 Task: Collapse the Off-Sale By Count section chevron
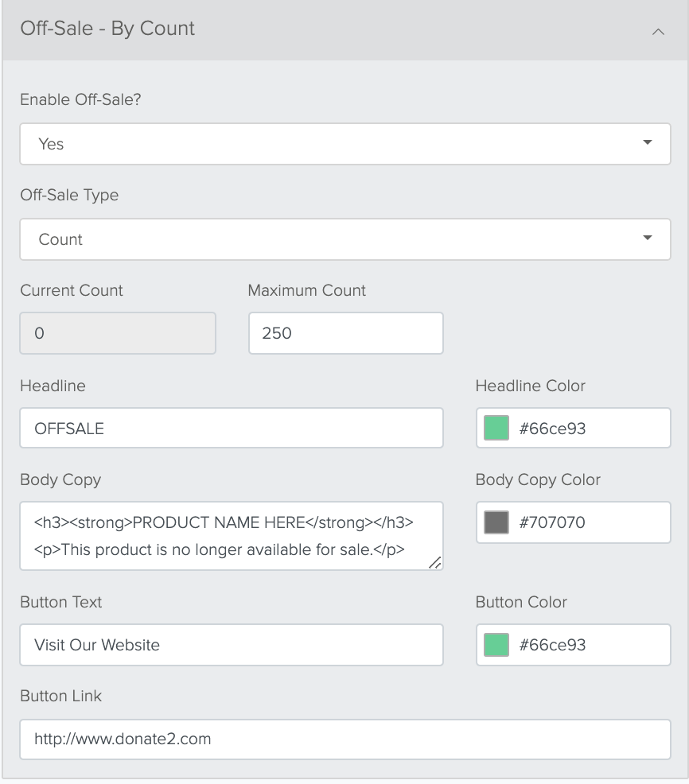point(658,32)
